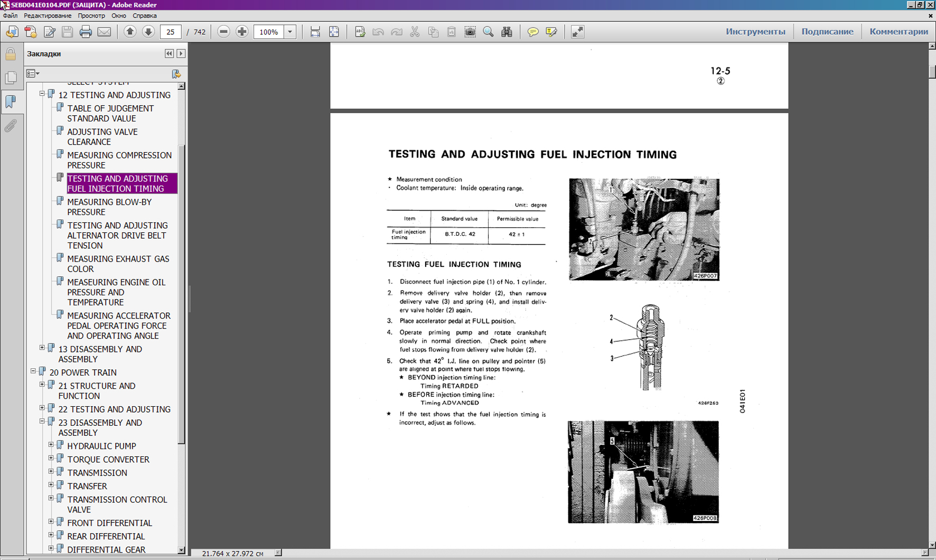Image resolution: width=936 pixels, height=560 pixels.
Task: Zoom out using the minus button
Action: 223,32
